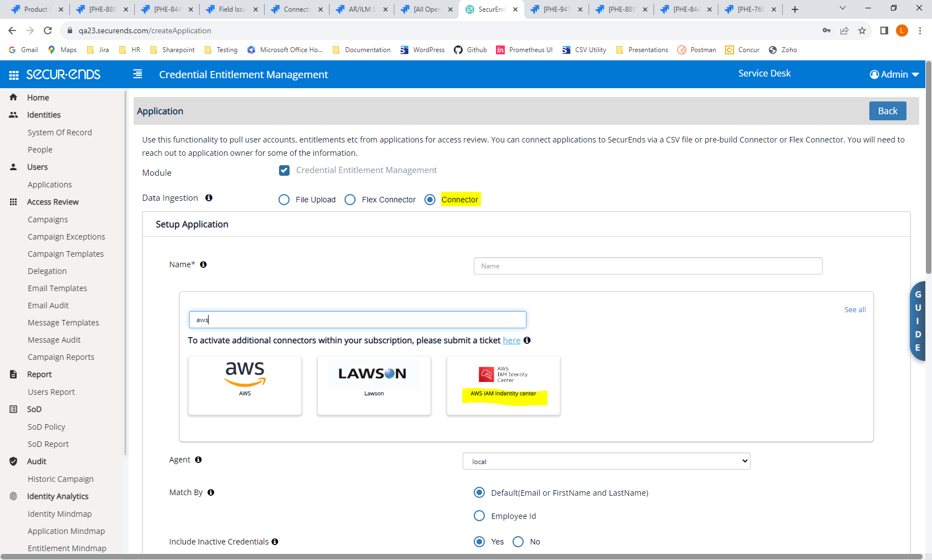Select the Audit shield icon in sidebar
932x560 pixels.
pyautogui.click(x=13, y=461)
